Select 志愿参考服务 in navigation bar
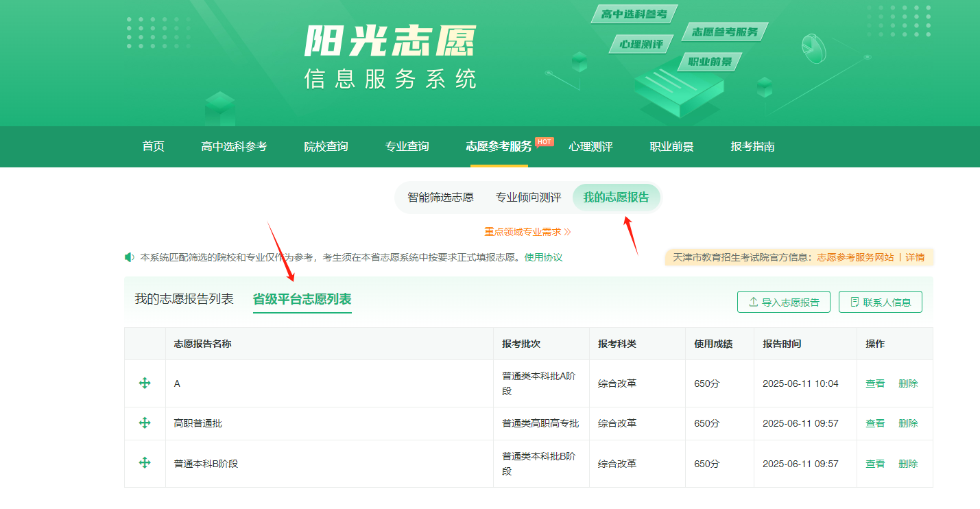The image size is (980, 509). 499,146
